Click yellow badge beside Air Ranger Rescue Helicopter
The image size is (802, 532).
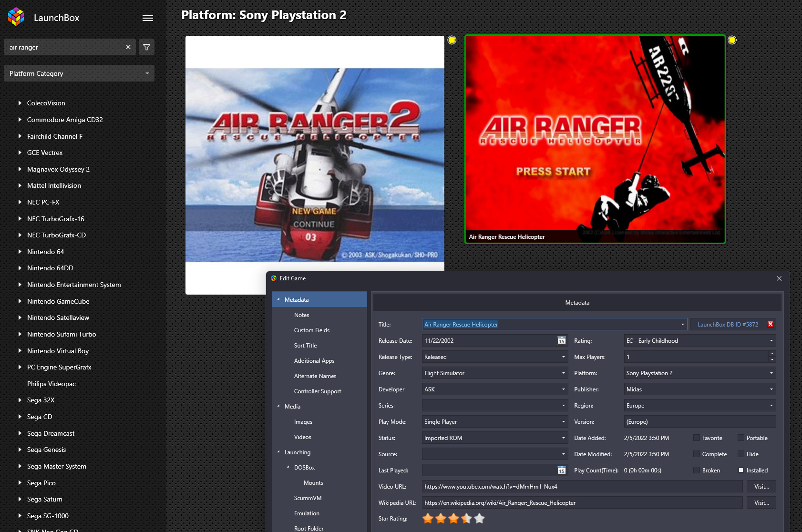(732, 40)
